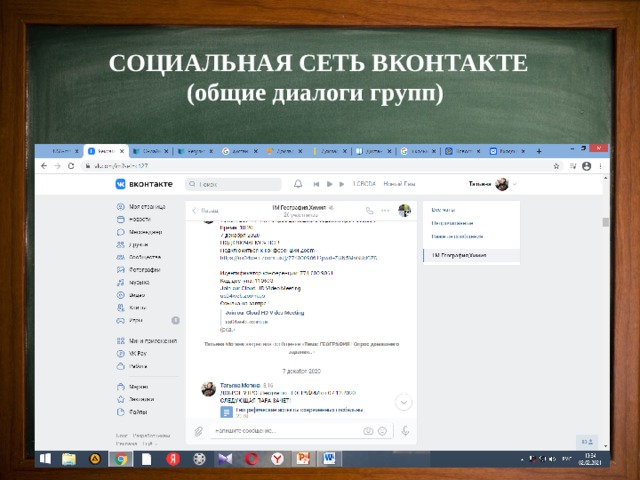640x480 pixels.
Task: Bookmark page with Chrome star icon
Action: pyautogui.click(x=556, y=166)
